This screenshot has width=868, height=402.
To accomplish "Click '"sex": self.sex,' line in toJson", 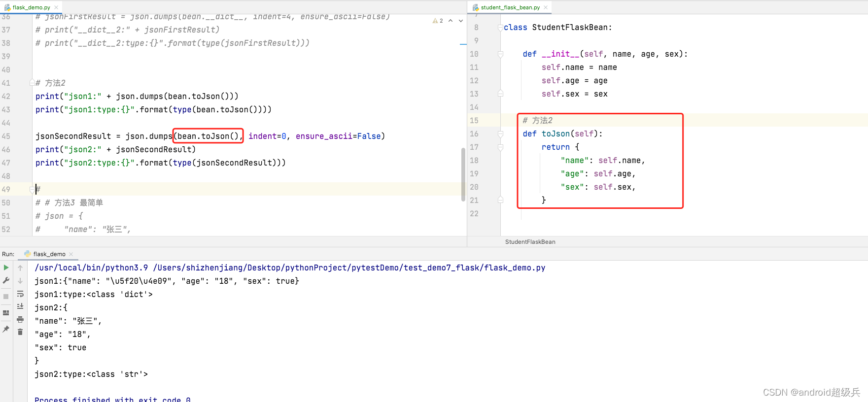I will (598, 187).
